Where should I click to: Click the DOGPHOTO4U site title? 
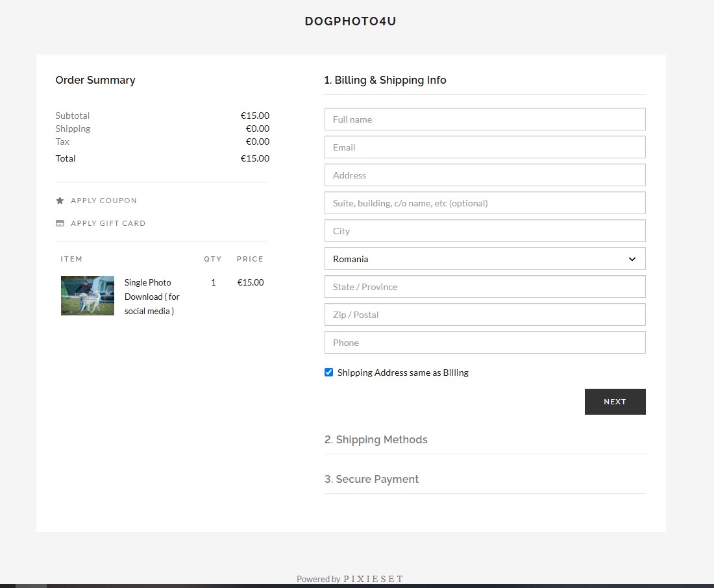351,21
